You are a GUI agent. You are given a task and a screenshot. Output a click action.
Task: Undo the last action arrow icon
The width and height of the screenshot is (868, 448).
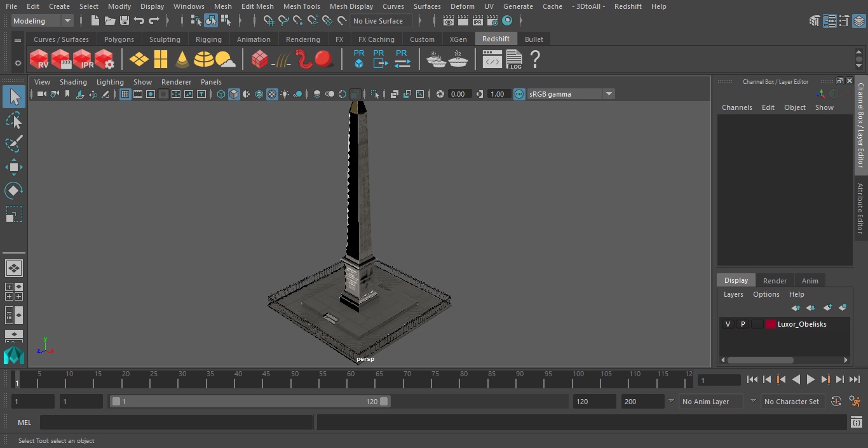tap(139, 21)
